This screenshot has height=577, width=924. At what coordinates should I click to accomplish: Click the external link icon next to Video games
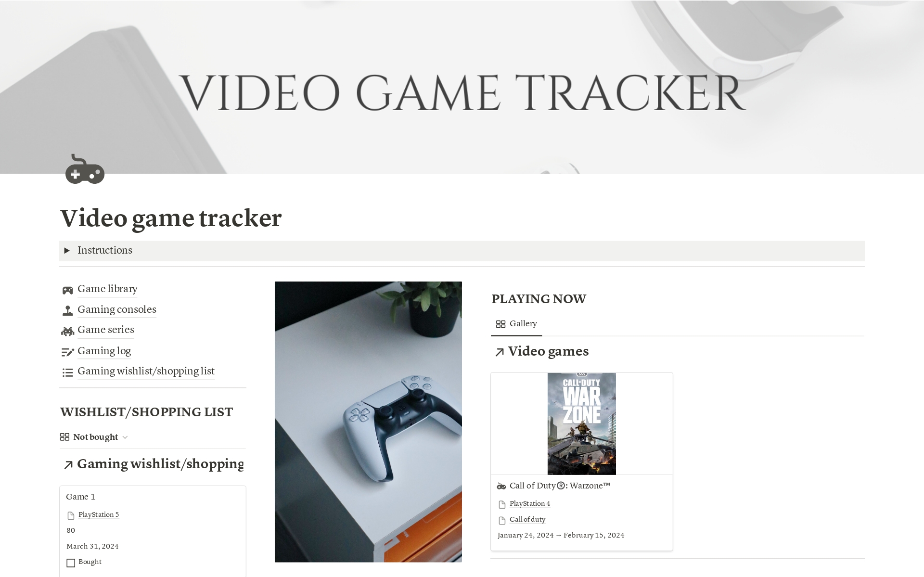499,352
